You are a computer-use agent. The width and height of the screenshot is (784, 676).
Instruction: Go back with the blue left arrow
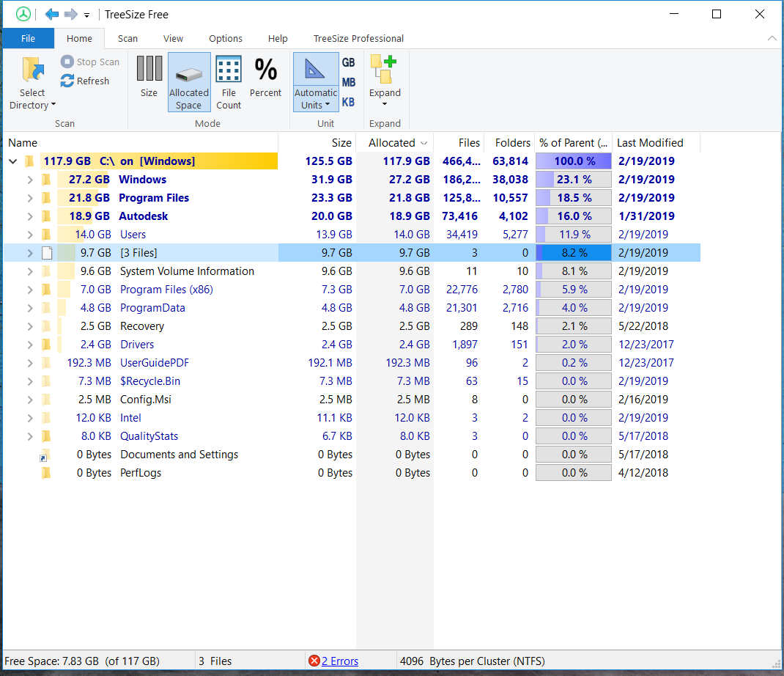51,14
